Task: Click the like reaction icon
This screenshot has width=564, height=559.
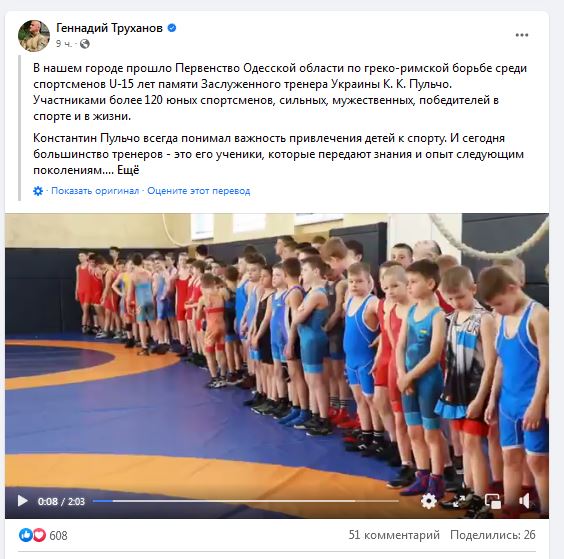Action: click(26, 535)
